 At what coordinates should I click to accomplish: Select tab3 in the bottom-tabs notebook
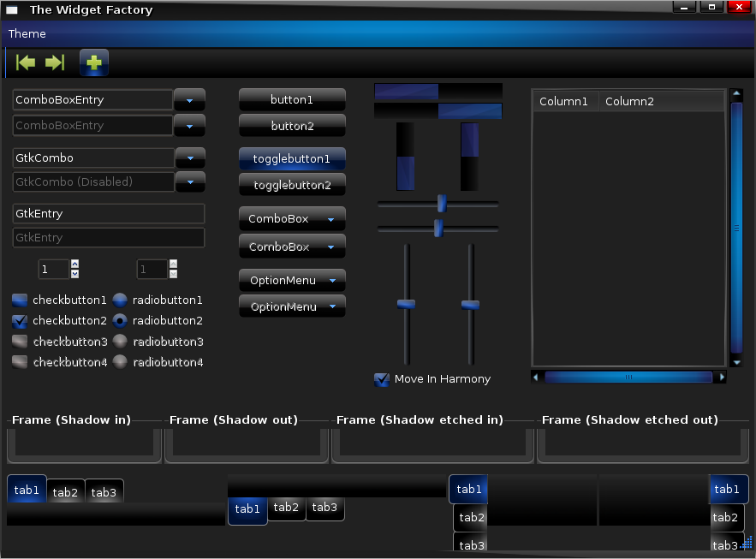click(x=325, y=508)
